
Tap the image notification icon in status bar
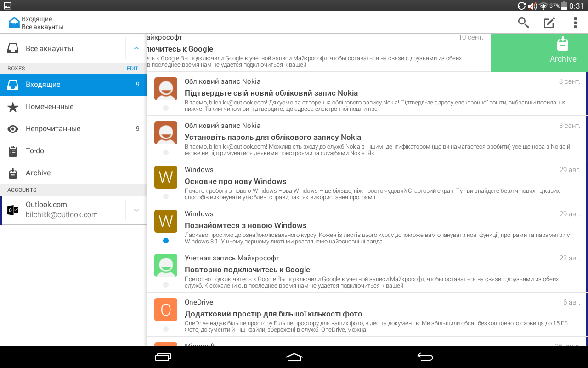7,6
